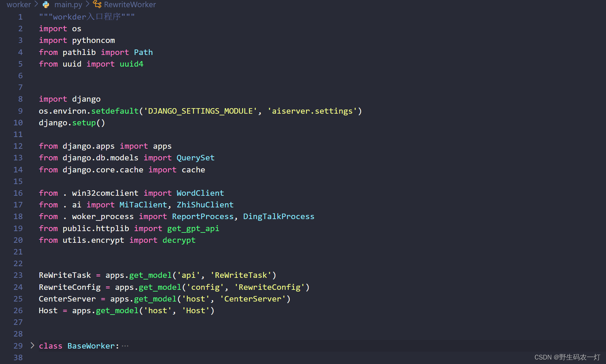
Task: Click the Python file icon in breadcrumb
Action: [46, 4]
